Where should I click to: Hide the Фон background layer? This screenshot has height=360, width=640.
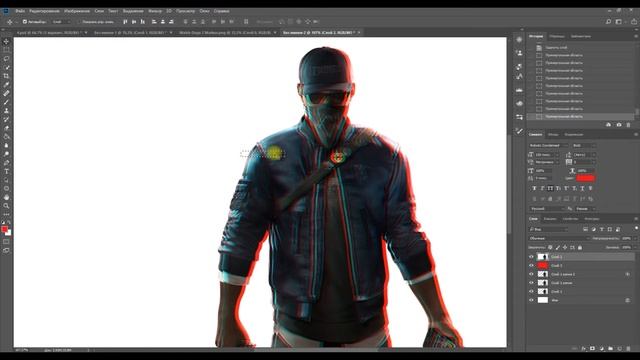point(531,300)
